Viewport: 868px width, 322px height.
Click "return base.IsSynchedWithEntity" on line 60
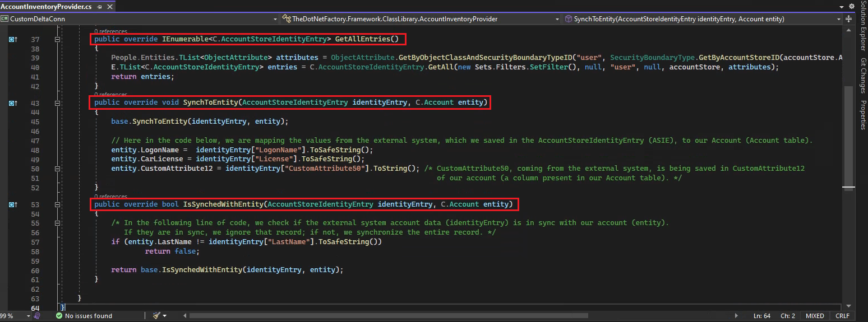(177, 269)
